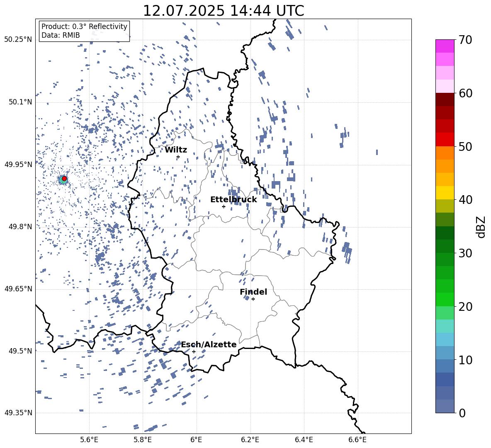
Task: Click the 6.6°E longitude label
Action: (x=357, y=440)
